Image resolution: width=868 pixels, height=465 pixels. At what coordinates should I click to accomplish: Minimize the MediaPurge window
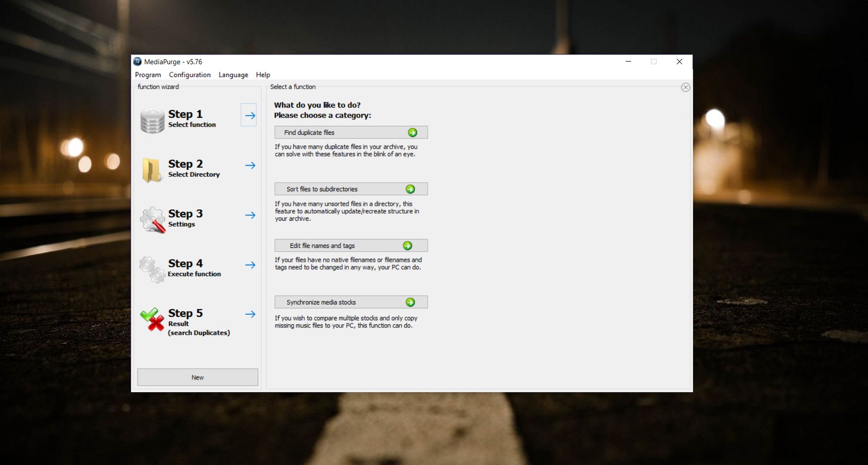tap(628, 62)
